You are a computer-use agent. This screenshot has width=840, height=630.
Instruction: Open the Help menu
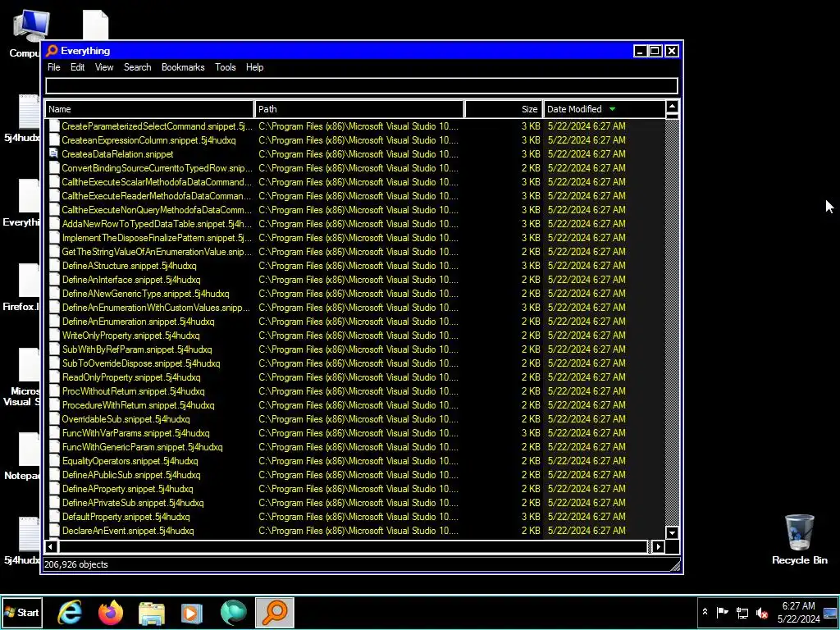point(254,67)
